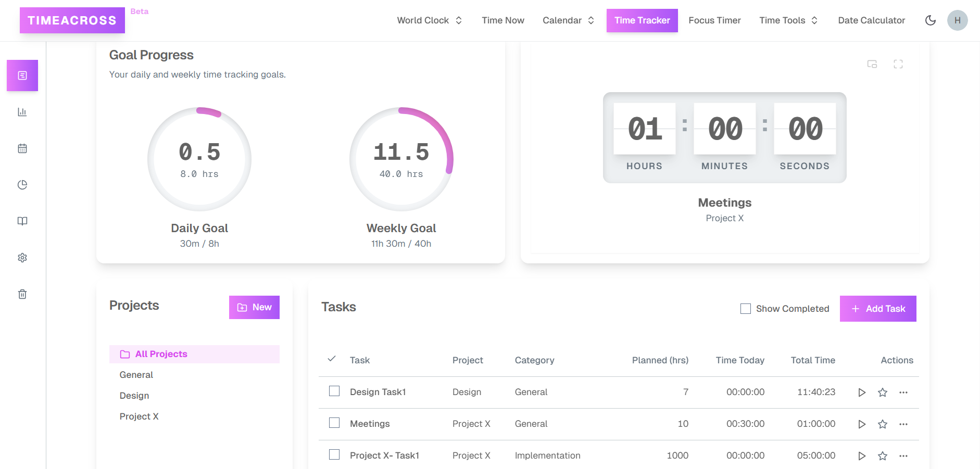This screenshot has height=469, width=980.
Task: Sort by Category column header
Action: click(x=534, y=360)
